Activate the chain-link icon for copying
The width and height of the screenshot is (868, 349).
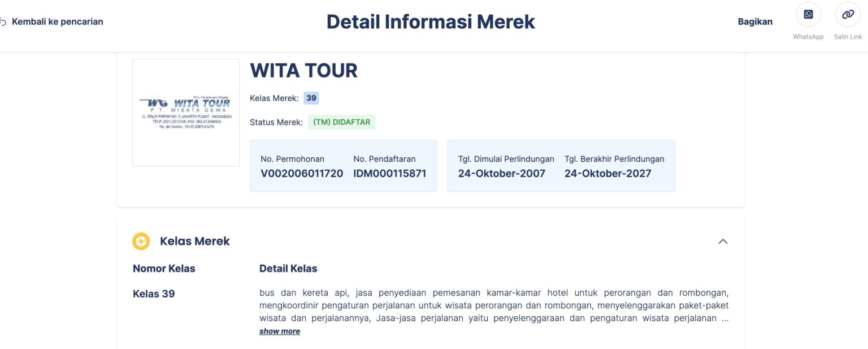click(x=847, y=14)
